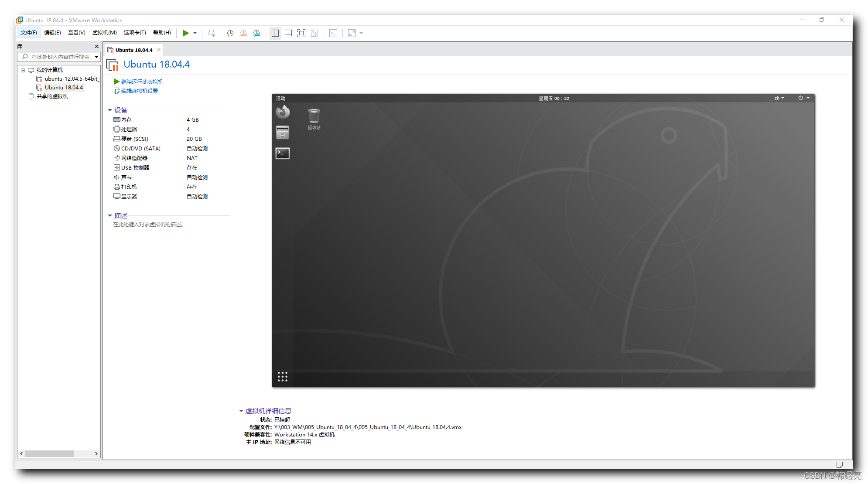Collapse the 虚拟机详细信息 section
The width and height of the screenshot is (868, 484).
(x=241, y=411)
